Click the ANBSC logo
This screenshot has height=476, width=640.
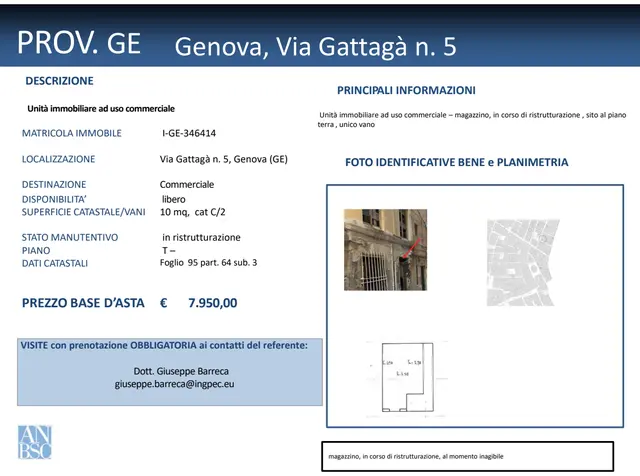pos(35,442)
